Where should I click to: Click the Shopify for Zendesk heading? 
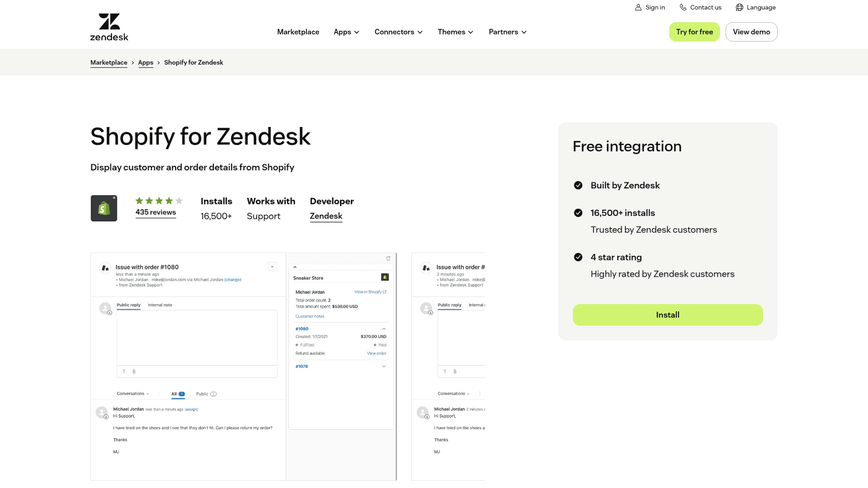(200, 137)
